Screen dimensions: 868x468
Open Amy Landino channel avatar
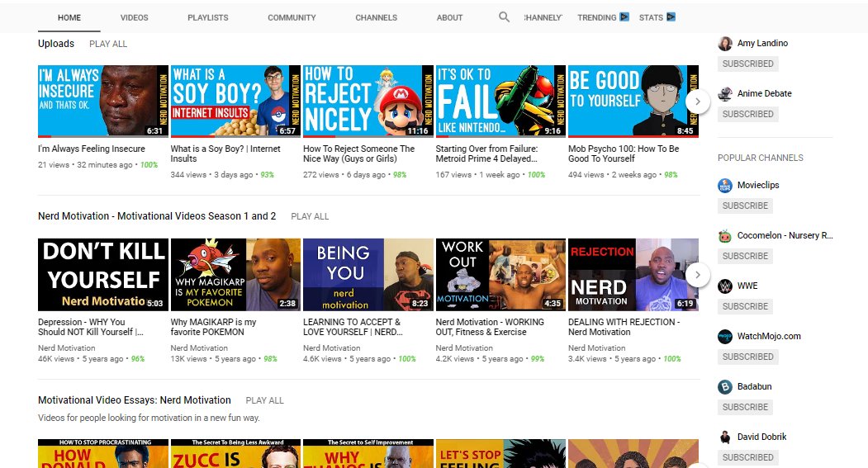click(724, 44)
